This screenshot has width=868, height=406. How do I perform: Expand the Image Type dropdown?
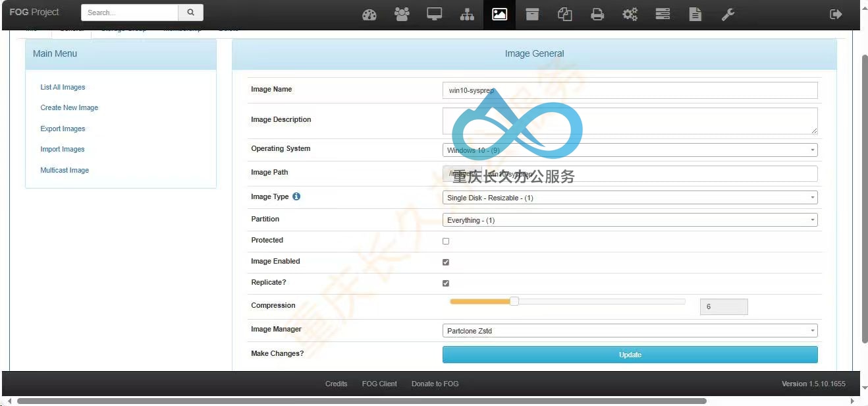(x=630, y=198)
